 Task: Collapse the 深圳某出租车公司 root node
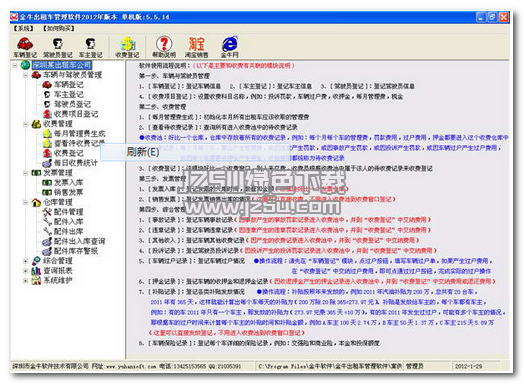pyautogui.click(x=15, y=65)
